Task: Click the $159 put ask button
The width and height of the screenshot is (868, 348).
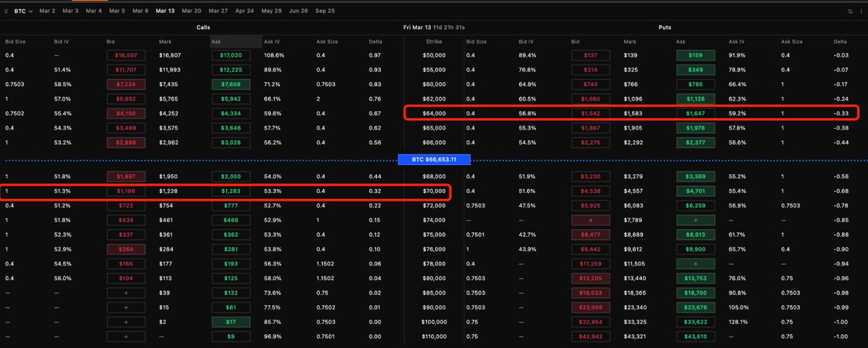Action: click(x=696, y=55)
